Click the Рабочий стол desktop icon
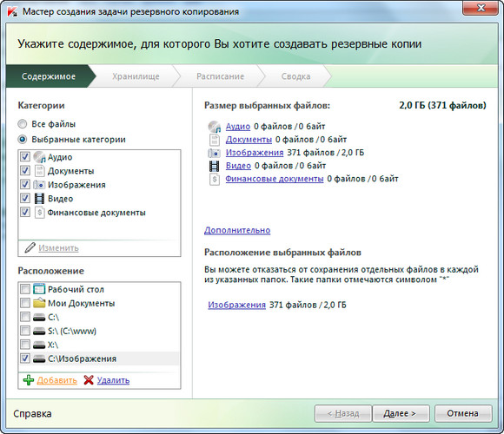The image size is (504, 434). [x=39, y=289]
